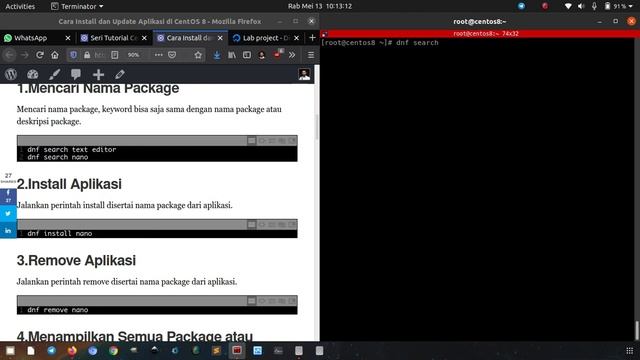Click Firefox page vertical scrollbar
This screenshot has height=360, width=640.
317,127
